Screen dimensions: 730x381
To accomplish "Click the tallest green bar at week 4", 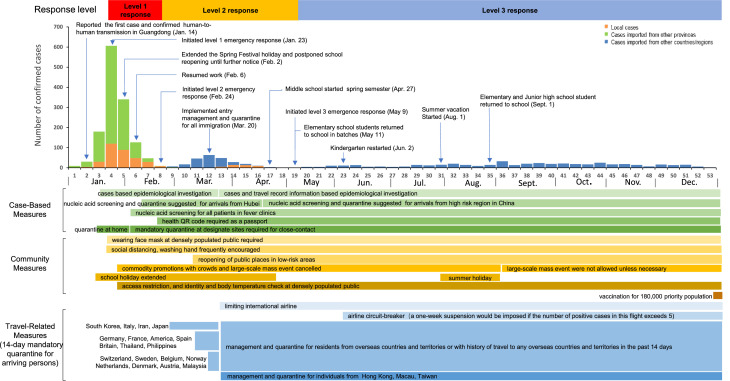I will click(111, 95).
